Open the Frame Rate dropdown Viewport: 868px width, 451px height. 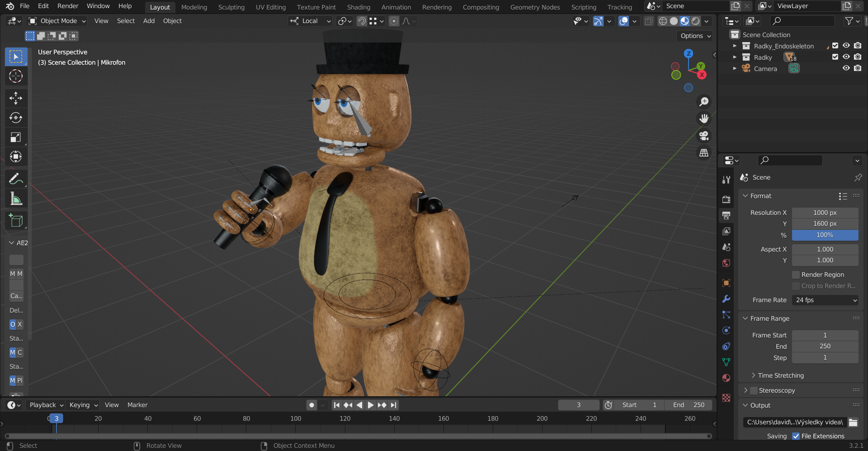[x=825, y=300]
